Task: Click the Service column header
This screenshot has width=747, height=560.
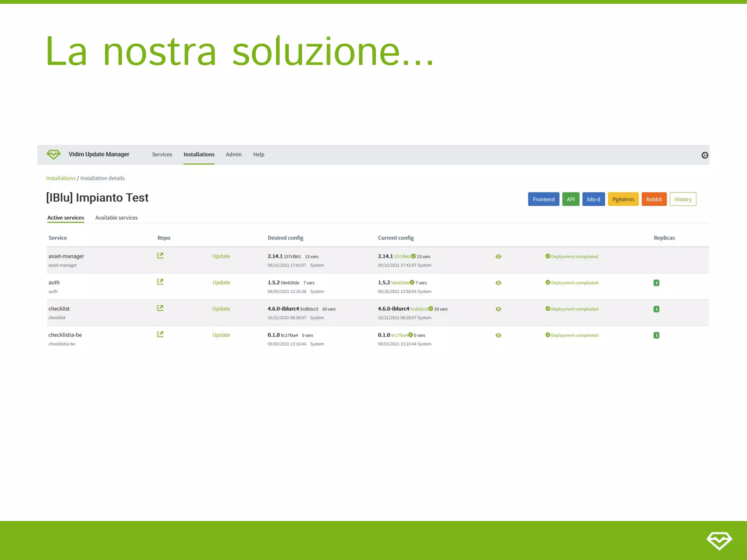Action: tap(58, 238)
